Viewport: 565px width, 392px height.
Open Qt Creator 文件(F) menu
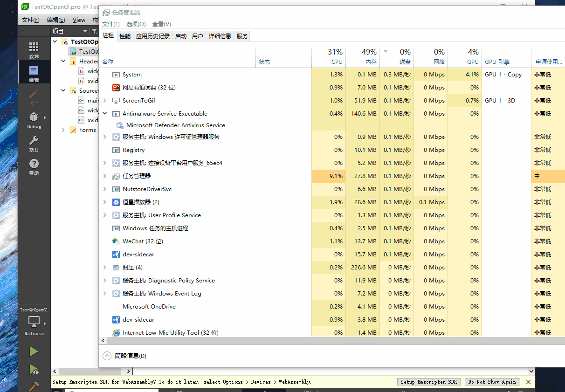[31, 20]
